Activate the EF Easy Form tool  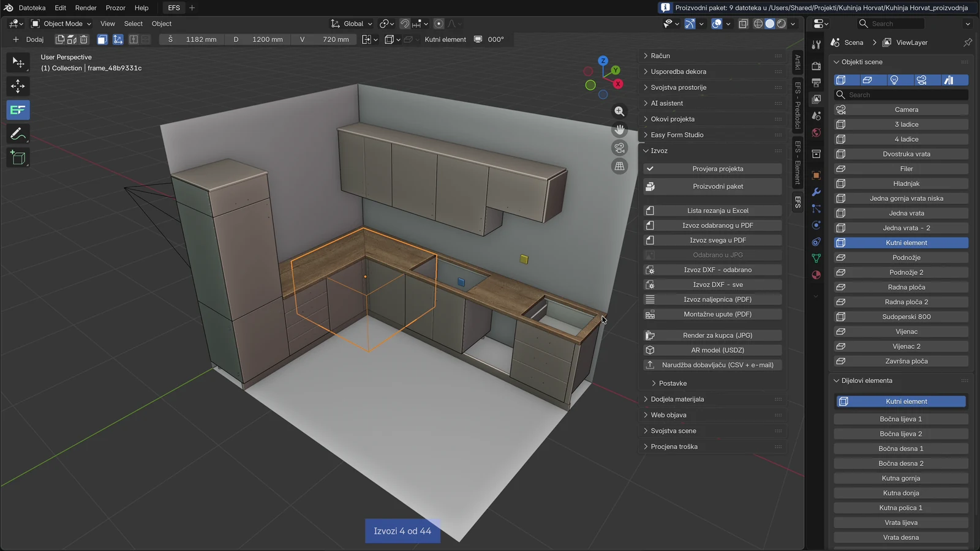point(18,110)
